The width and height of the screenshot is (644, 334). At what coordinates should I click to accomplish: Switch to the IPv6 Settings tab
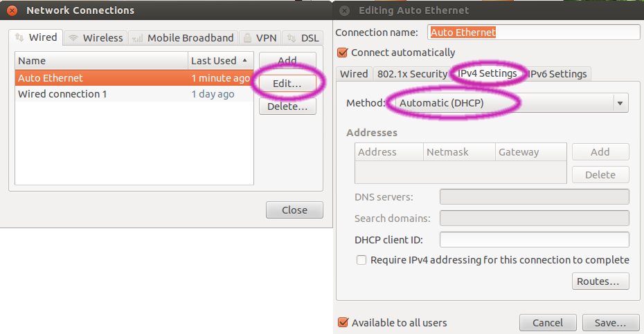coord(557,74)
